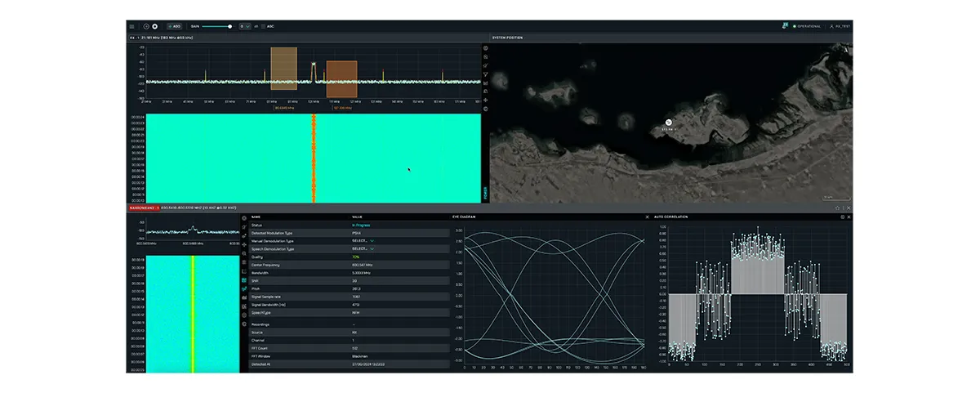Image resolution: width=980 pixels, height=393 pixels.
Task: Click the marker pen icon in spectrum toolbar
Action: (485, 65)
